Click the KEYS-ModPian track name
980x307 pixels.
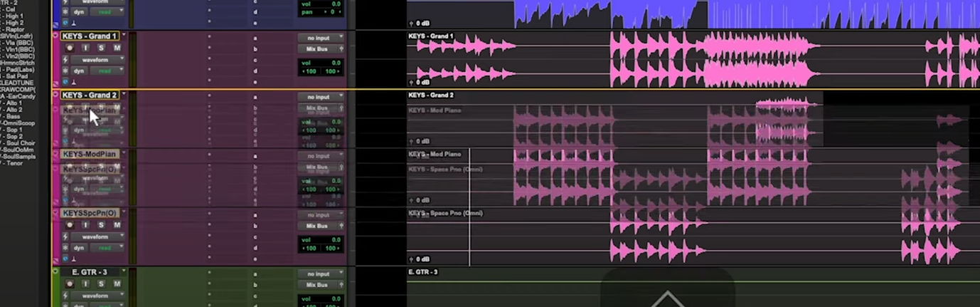coord(89,154)
